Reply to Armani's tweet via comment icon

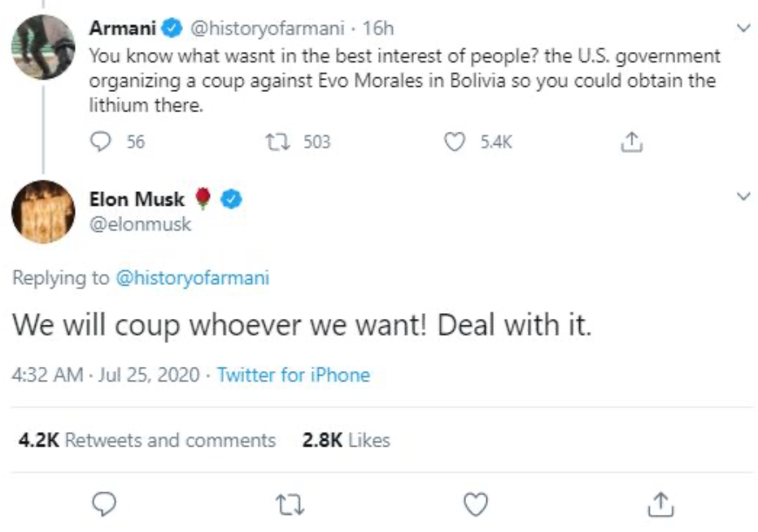(102, 142)
